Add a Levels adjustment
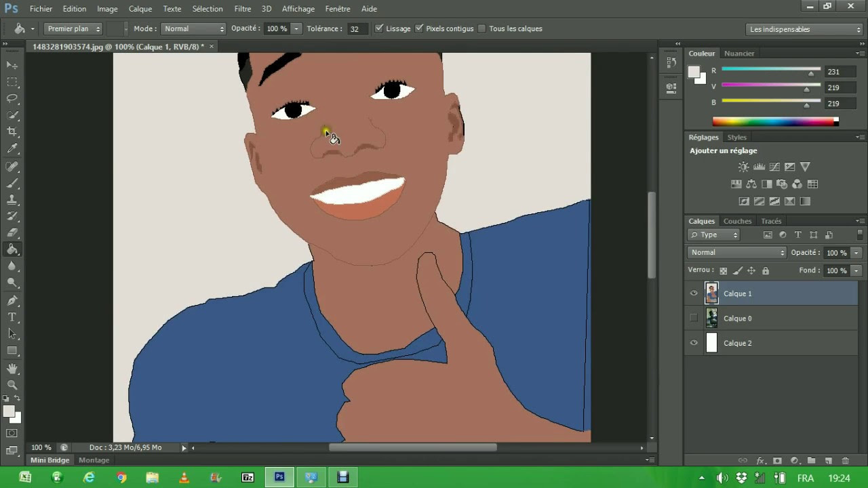Viewport: 868px width, 488px height. (x=759, y=167)
